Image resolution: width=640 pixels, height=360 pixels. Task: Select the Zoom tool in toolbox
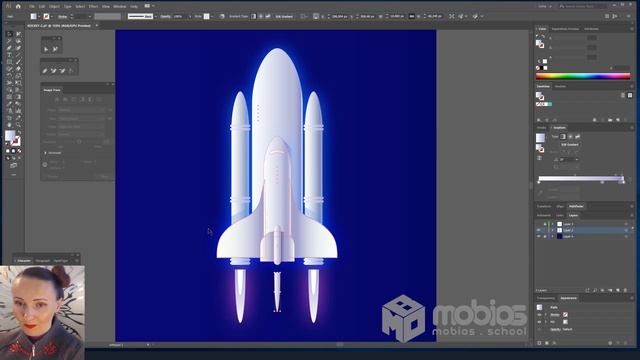tap(18, 125)
